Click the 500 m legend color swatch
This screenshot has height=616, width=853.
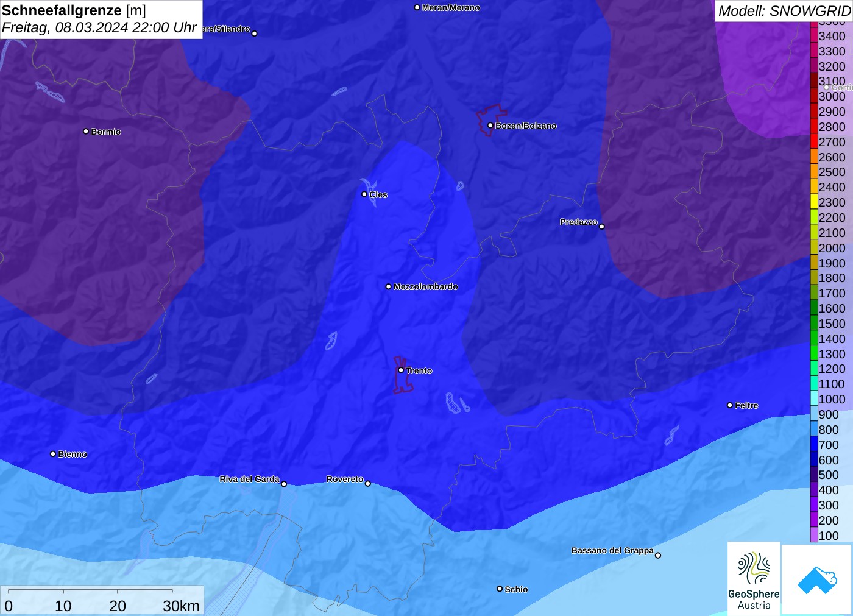pos(814,474)
